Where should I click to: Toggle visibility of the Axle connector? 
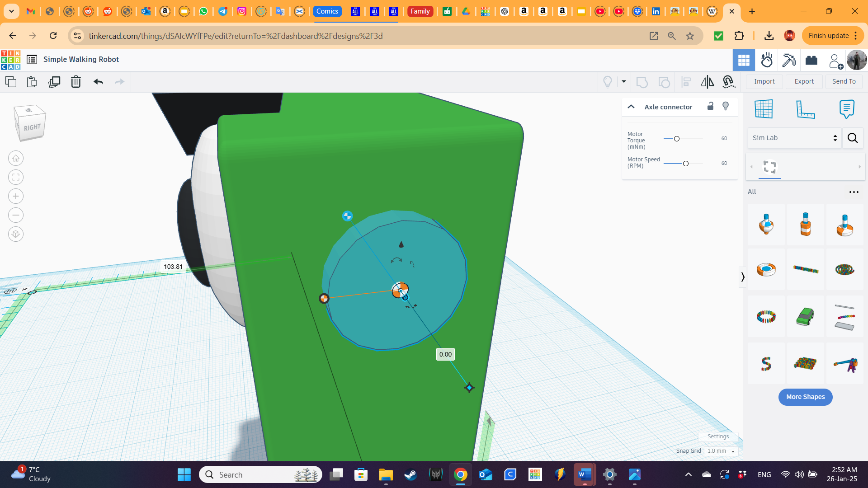(x=726, y=106)
